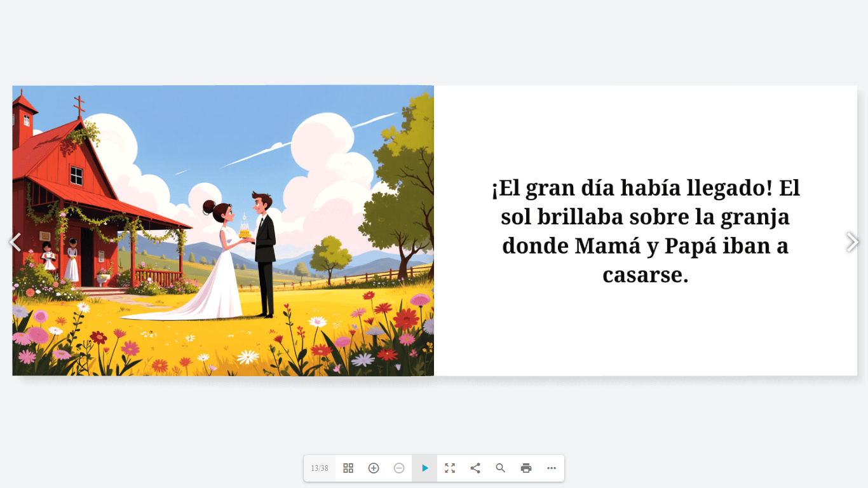Click the 13/38 page number field

[320, 468]
